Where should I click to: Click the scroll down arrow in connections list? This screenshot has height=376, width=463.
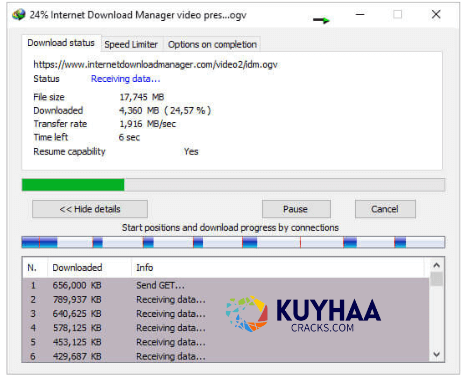click(437, 354)
